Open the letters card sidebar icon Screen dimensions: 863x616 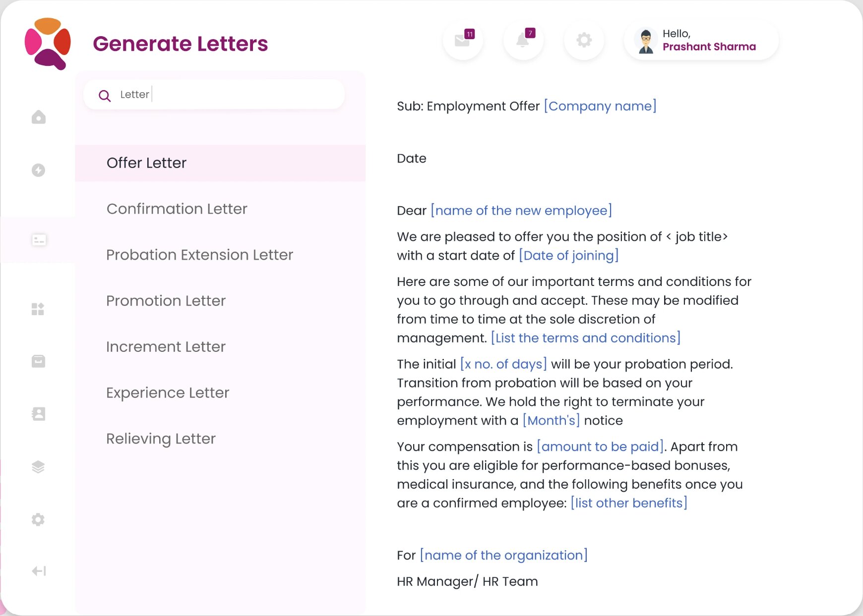pyautogui.click(x=39, y=240)
